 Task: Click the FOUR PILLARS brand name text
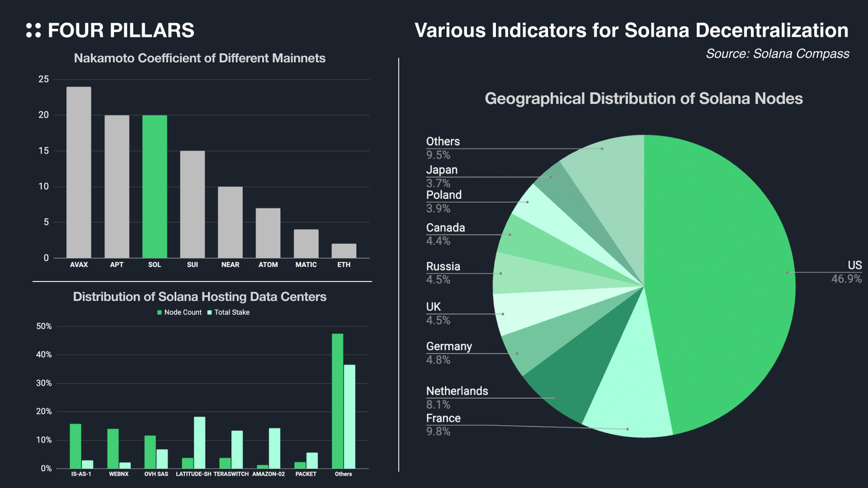pos(121,31)
